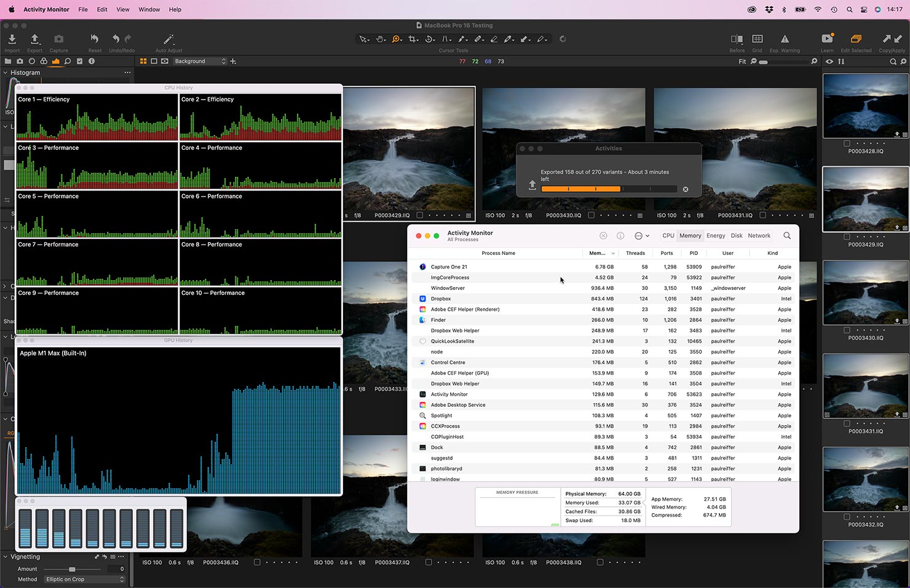Select the Pan hand cursor tool
This screenshot has height=588, width=910.
(x=381, y=39)
